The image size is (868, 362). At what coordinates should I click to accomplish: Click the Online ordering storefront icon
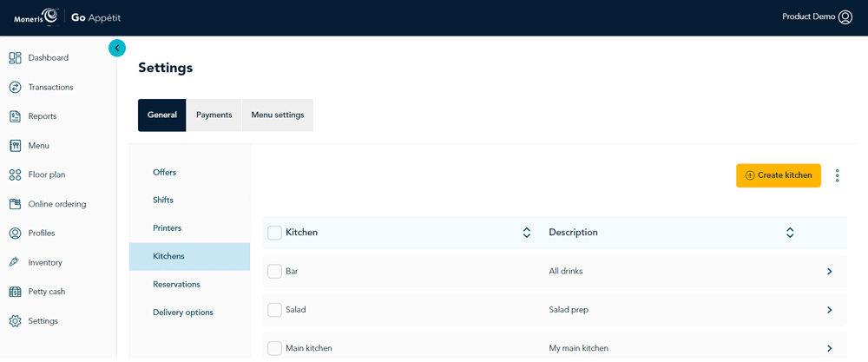(15, 204)
